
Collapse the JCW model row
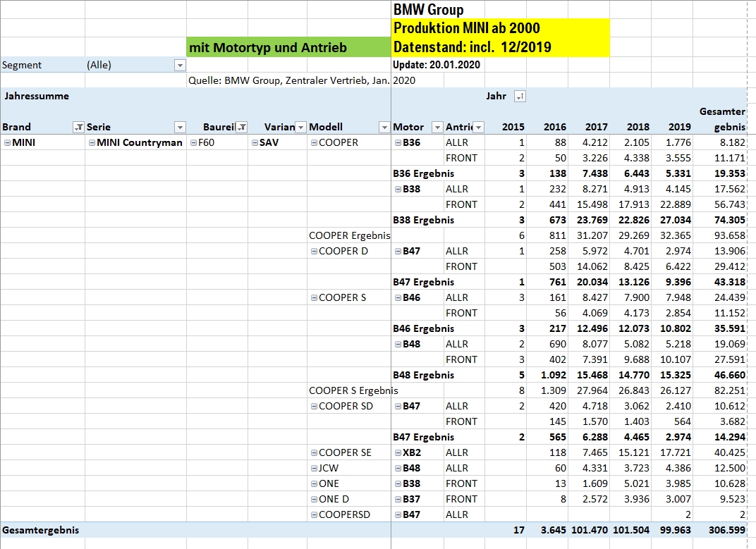click(x=314, y=468)
